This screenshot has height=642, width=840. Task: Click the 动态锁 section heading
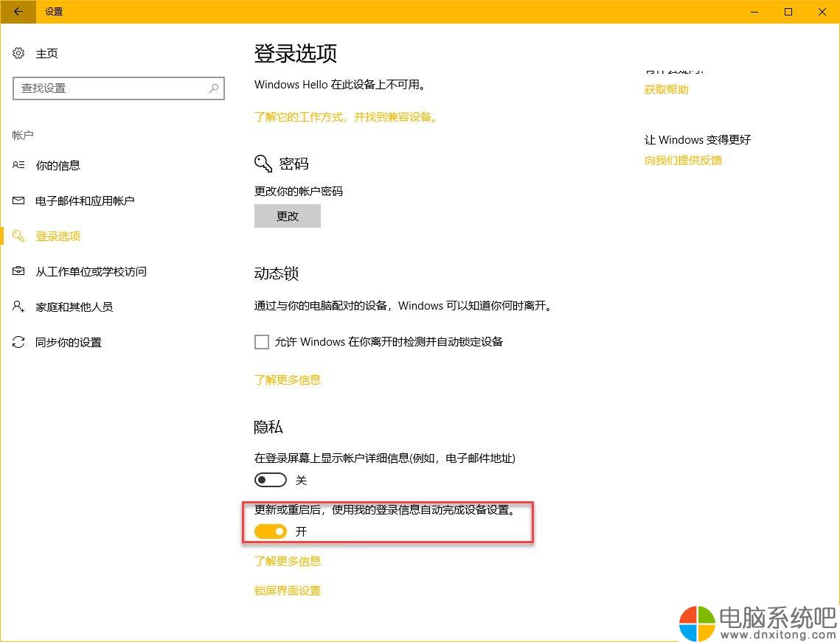point(276,273)
